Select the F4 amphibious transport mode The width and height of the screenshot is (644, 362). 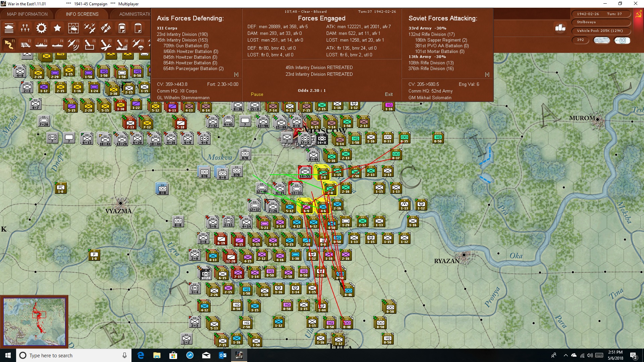(x=57, y=44)
